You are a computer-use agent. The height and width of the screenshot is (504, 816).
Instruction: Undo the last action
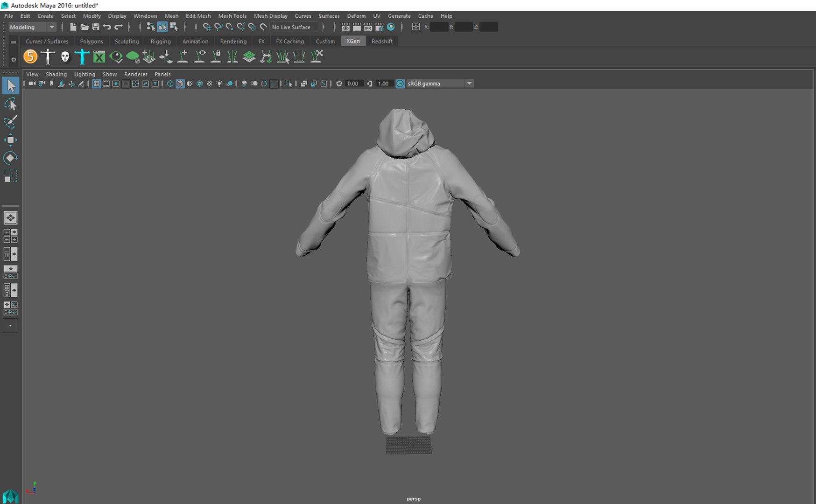[107, 27]
